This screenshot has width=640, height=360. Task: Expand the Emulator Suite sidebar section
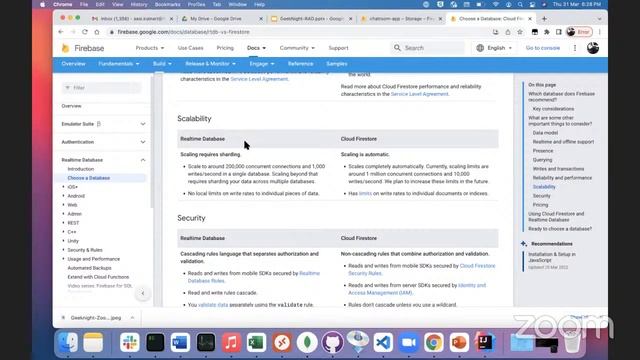click(x=143, y=124)
